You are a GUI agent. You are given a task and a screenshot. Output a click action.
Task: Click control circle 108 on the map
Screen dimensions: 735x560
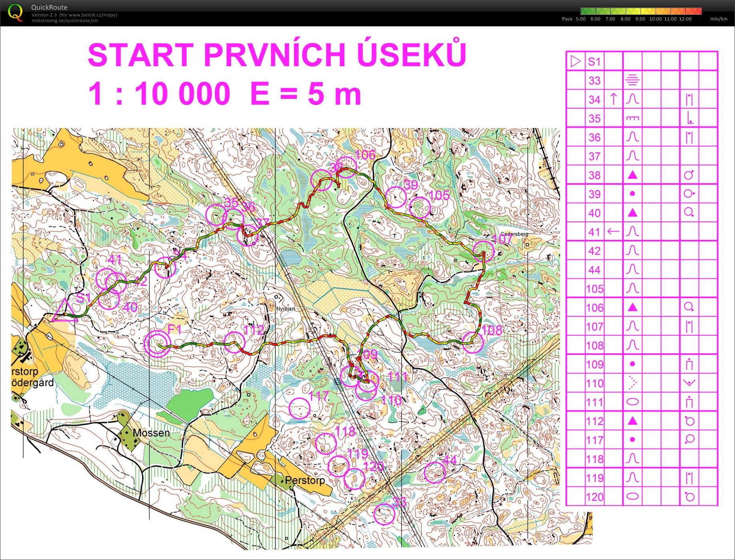[473, 342]
